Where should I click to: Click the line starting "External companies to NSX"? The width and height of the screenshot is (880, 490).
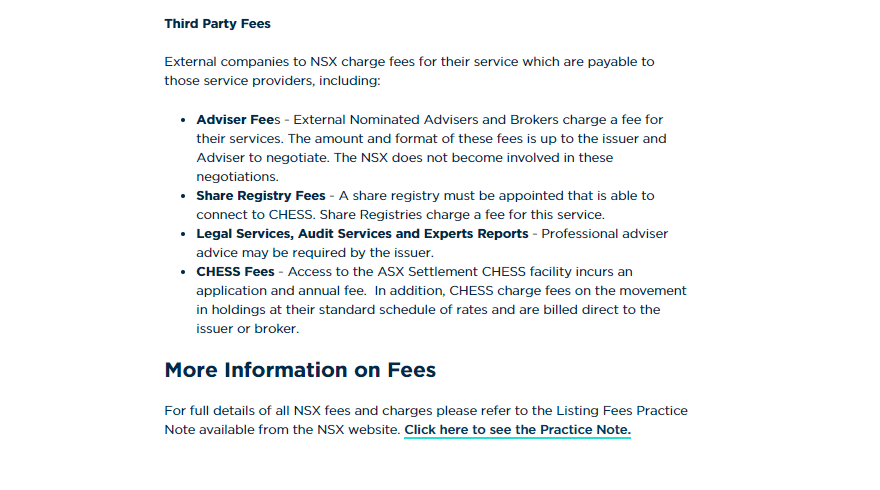(409, 62)
